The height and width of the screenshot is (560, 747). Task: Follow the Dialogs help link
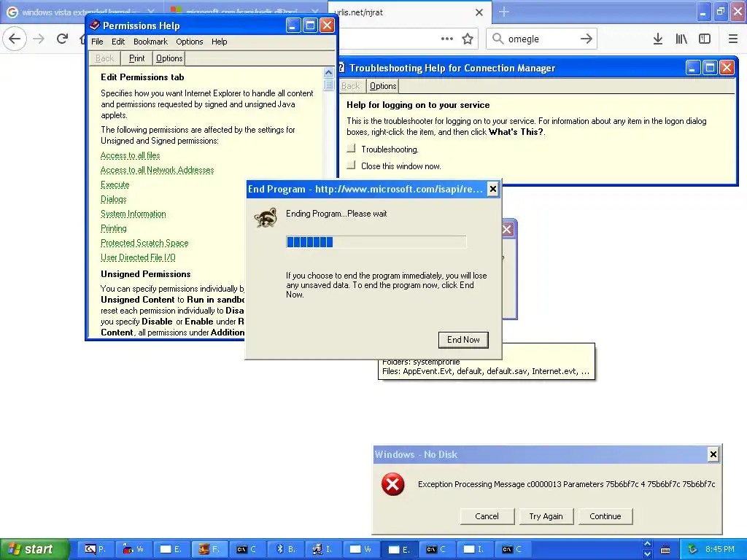[x=113, y=199]
